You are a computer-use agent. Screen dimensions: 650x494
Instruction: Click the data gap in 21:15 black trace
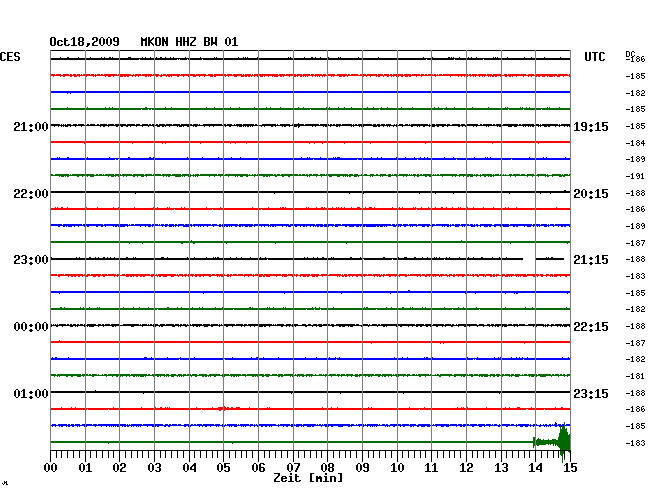529,259
